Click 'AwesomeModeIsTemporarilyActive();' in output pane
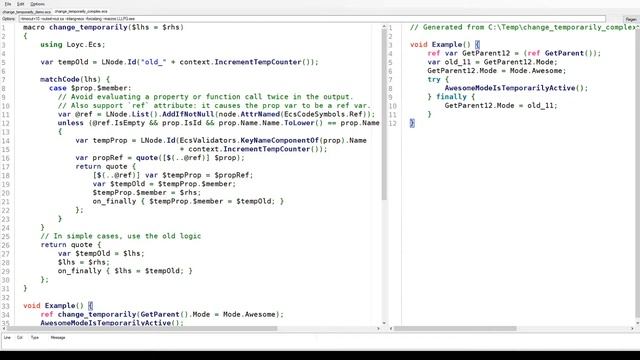 [516, 88]
